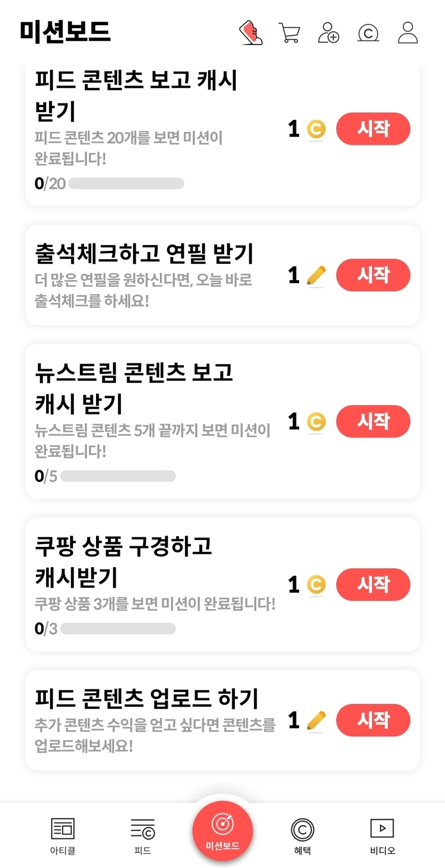Tap the gold coin on 쿠팡 mission
This screenshot has height=868, width=445.
(316, 584)
